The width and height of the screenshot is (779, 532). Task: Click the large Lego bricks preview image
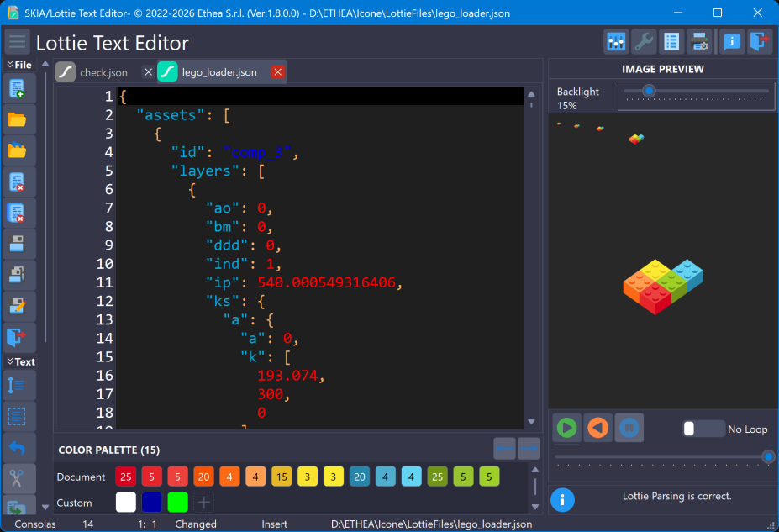click(x=663, y=287)
